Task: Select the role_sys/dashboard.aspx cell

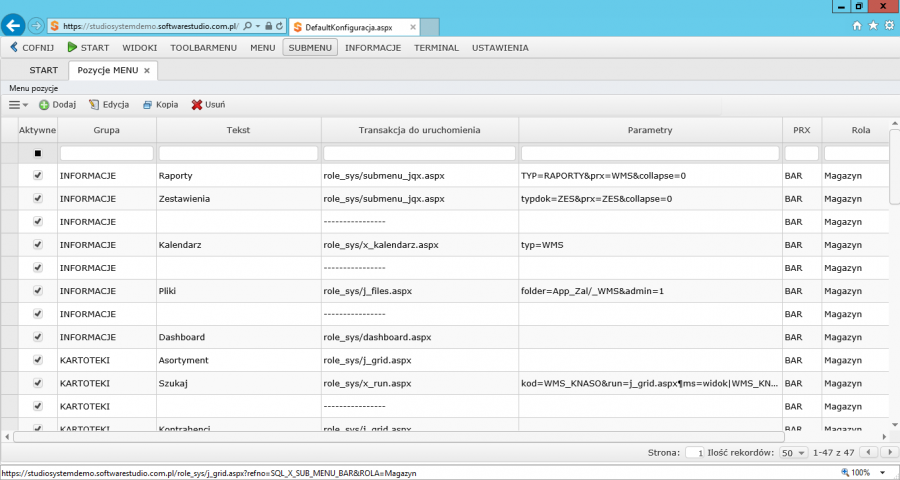Action: [420, 337]
